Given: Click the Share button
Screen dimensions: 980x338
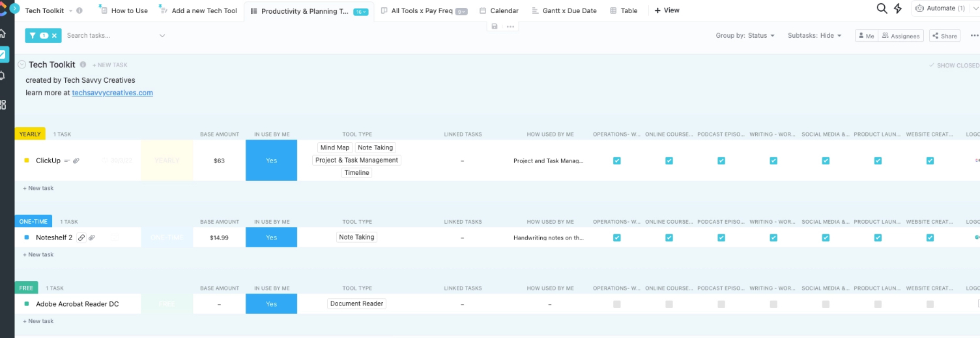Looking at the screenshot, I should pyautogui.click(x=945, y=36).
